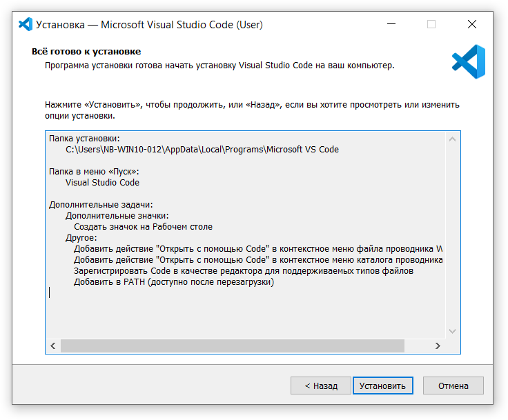The width and height of the screenshot is (508, 420).
Task: Go back with the «< Назад» button
Action: point(320,386)
